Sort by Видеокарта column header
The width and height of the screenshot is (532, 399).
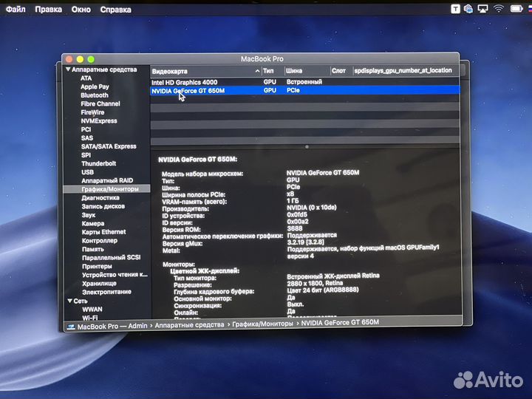click(x=205, y=71)
